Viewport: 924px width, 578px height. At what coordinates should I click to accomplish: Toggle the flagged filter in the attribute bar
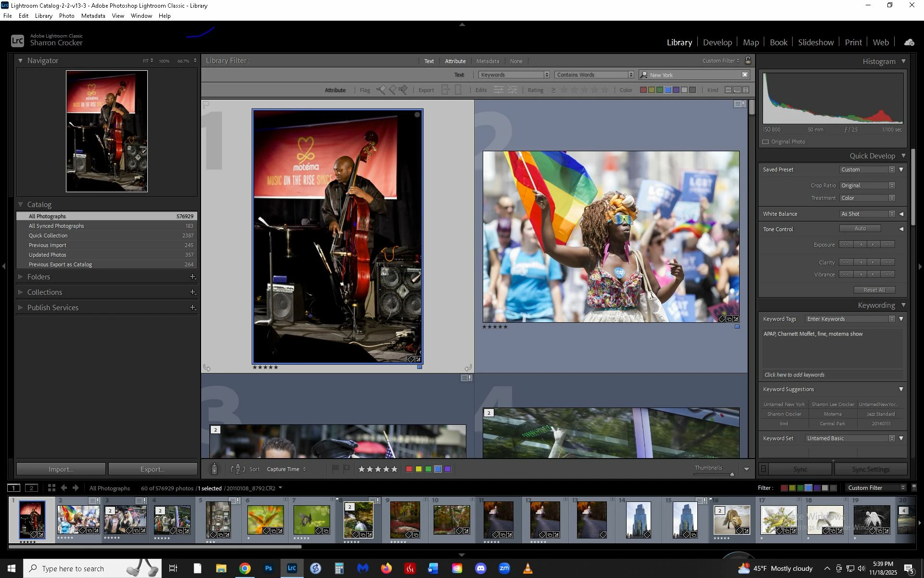(381, 90)
